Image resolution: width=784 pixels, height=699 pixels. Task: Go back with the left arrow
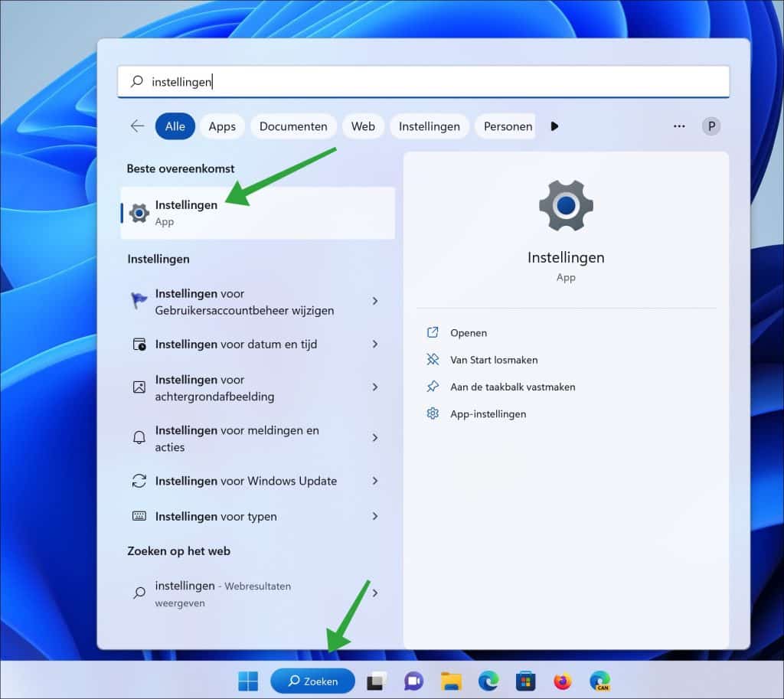(x=137, y=126)
